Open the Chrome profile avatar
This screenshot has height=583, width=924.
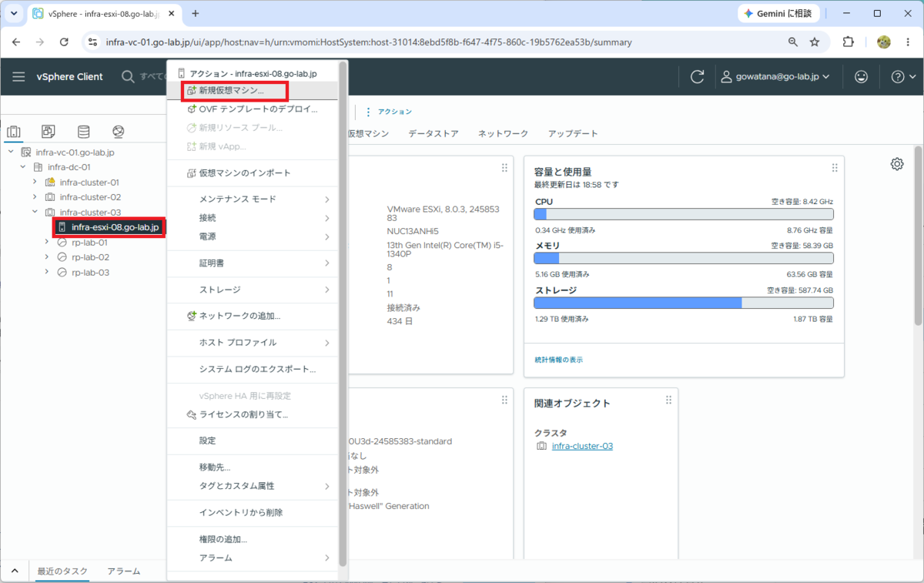884,42
